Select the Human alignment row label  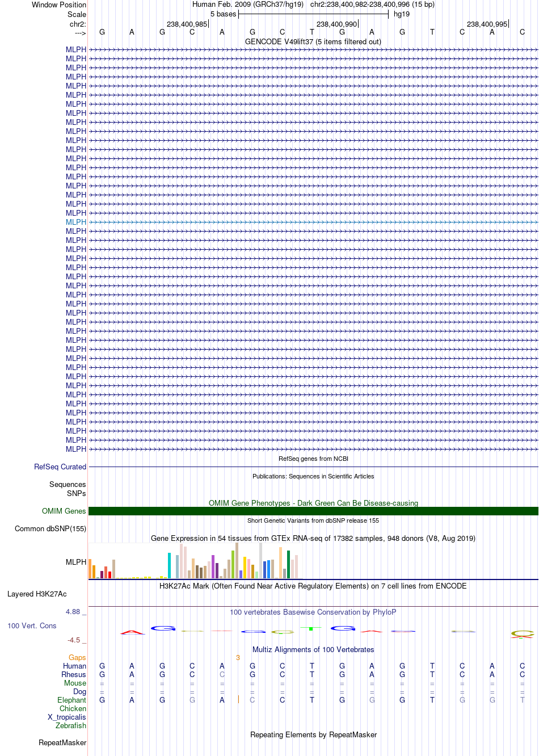click(x=74, y=666)
